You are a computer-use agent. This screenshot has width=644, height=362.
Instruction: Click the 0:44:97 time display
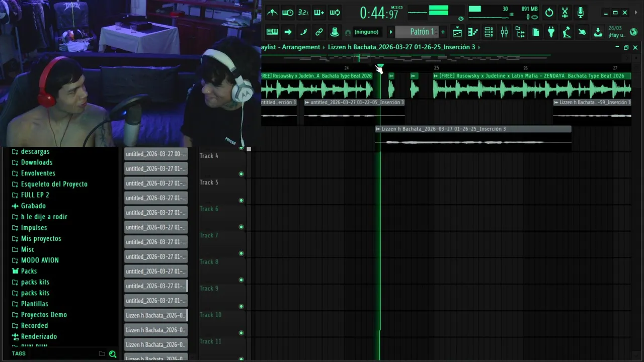point(378,13)
